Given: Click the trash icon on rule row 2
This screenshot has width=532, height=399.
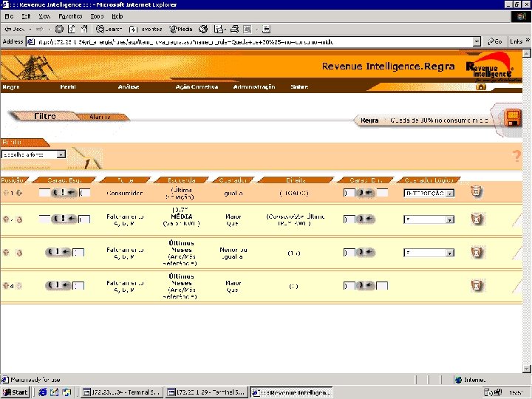Looking at the screenshot, I should (x=477, y=219).
